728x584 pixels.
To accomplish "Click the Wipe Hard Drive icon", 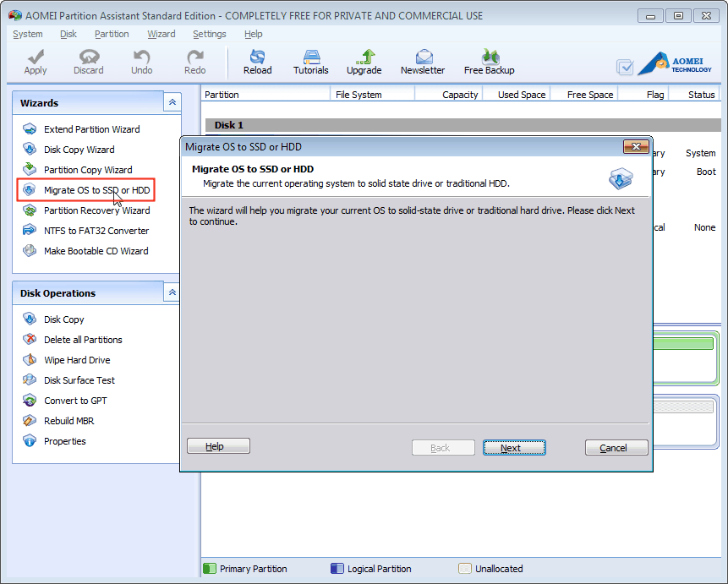I will pyautogui.click(x=30, y=360).
